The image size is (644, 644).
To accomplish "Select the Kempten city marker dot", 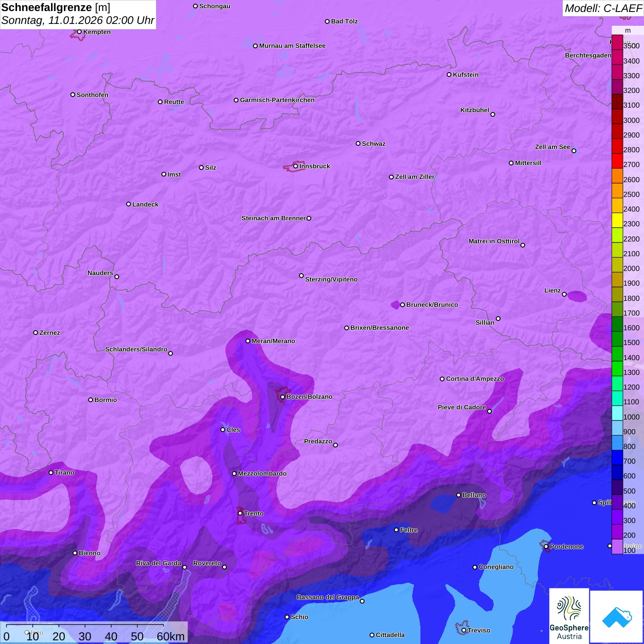I will [80, 32].
